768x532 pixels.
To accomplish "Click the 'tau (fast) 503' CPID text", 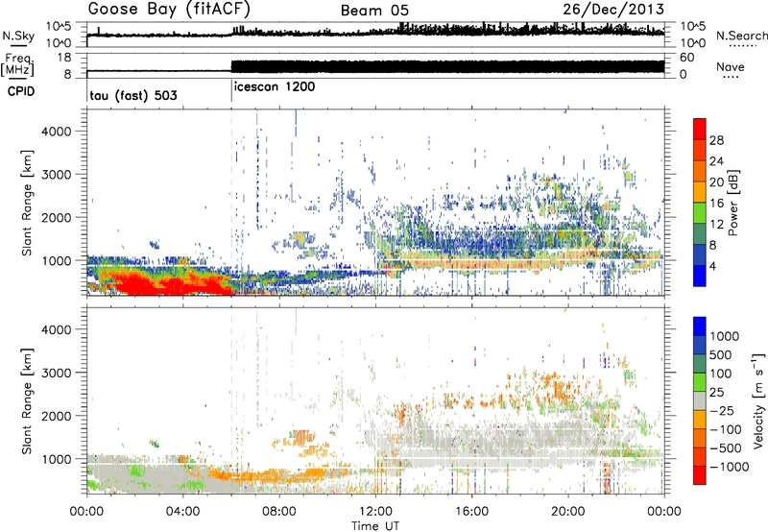I will (133, 95).
